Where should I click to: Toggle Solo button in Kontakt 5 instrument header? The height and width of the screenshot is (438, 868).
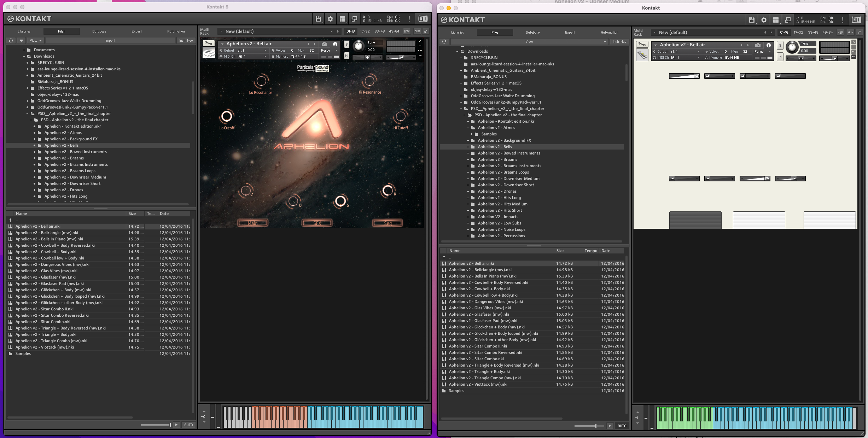[346, 44]
